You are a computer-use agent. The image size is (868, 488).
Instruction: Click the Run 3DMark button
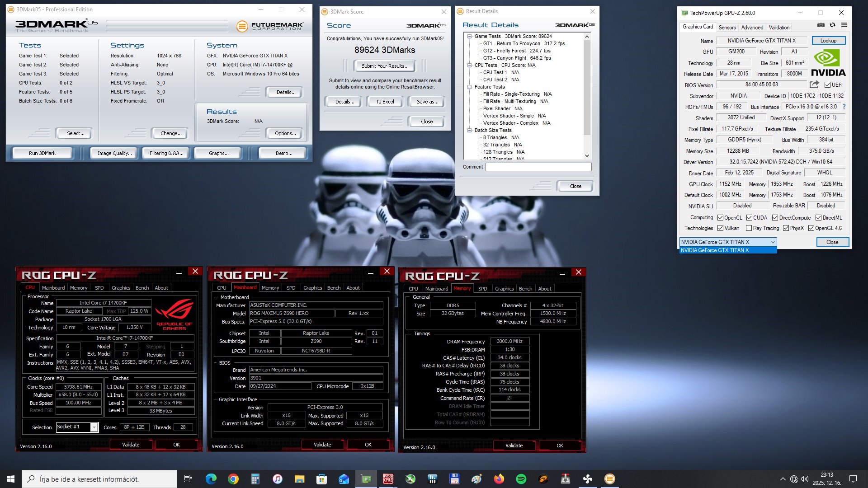tap(42, 153)
